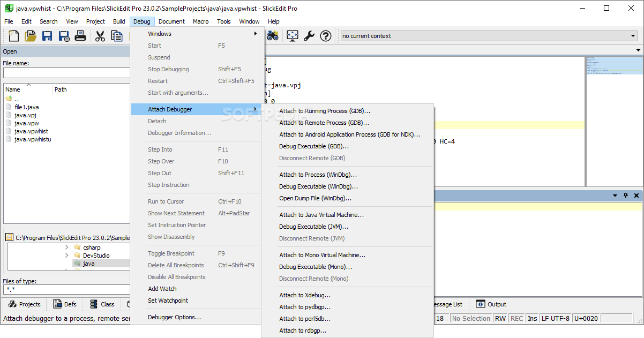Switch to the Projects tab
This screenshot has width=644, height=338.
(24, 304)
